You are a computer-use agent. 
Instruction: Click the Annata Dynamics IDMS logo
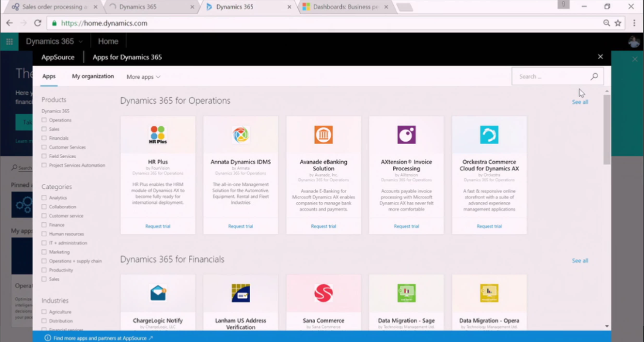pos(241,134)
